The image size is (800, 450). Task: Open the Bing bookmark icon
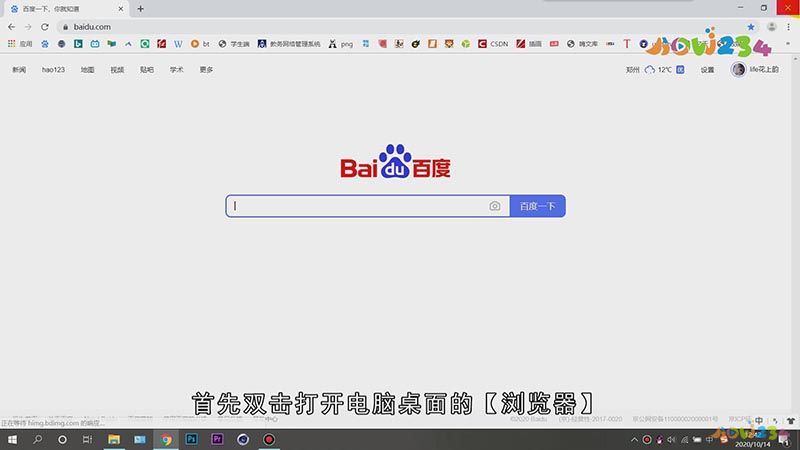[78, 44]
